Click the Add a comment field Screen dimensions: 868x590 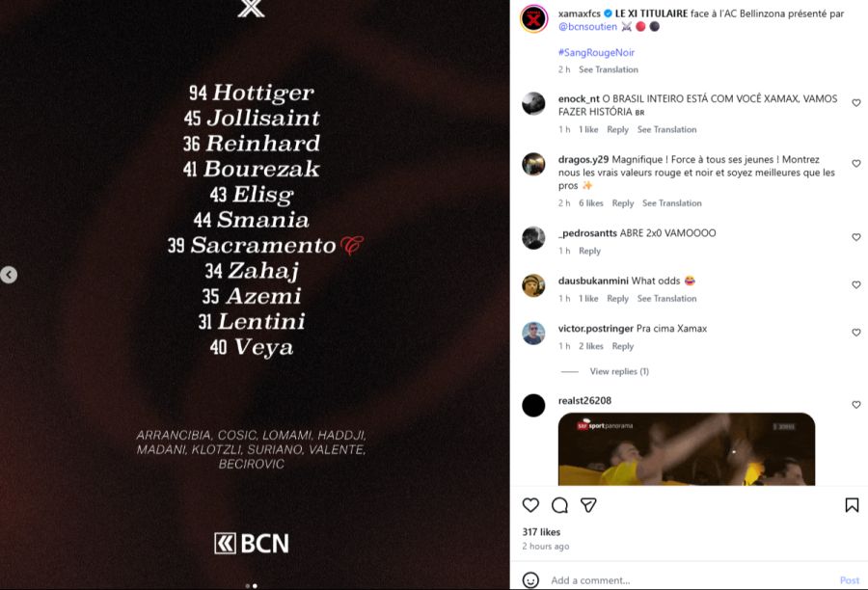[x=675, y=580]
